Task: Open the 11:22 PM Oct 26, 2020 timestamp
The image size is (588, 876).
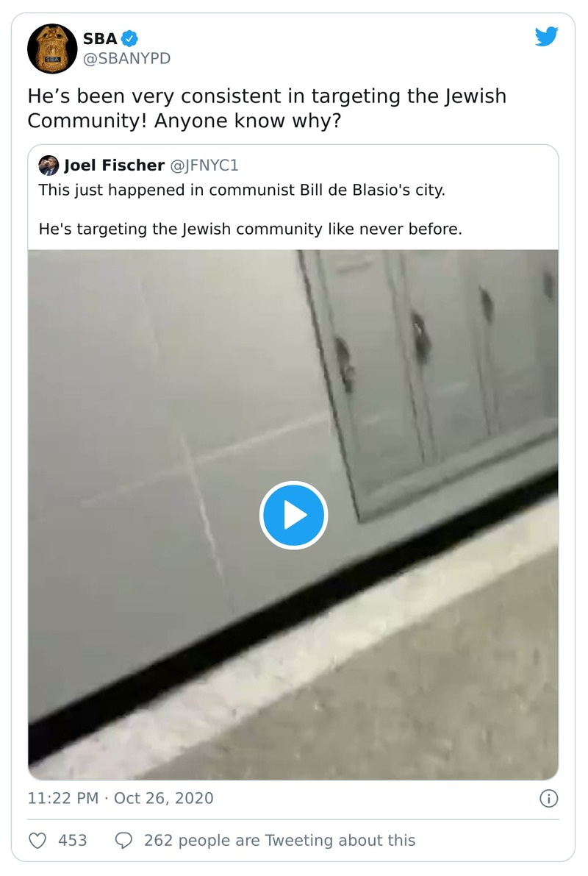Action: 121,798
